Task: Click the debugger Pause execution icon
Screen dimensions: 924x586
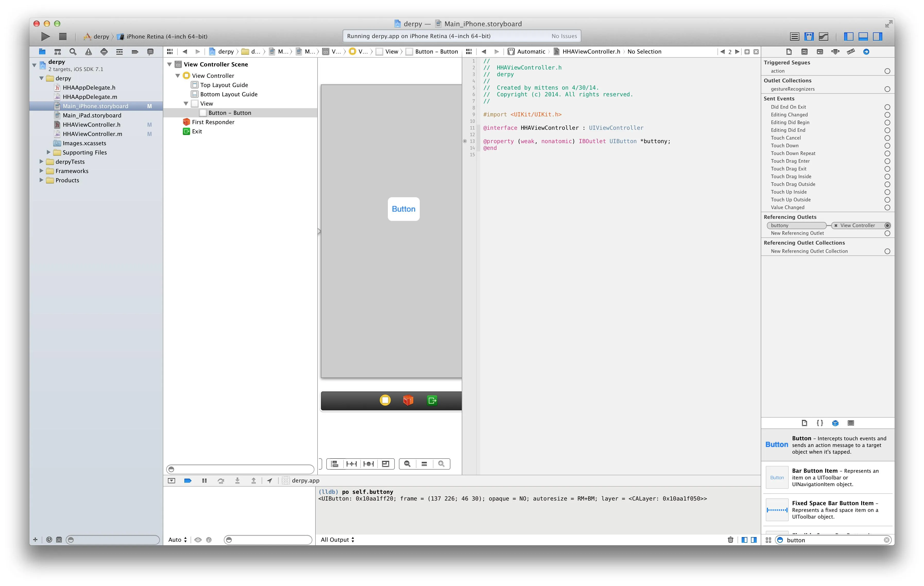Action: point(204,480)
